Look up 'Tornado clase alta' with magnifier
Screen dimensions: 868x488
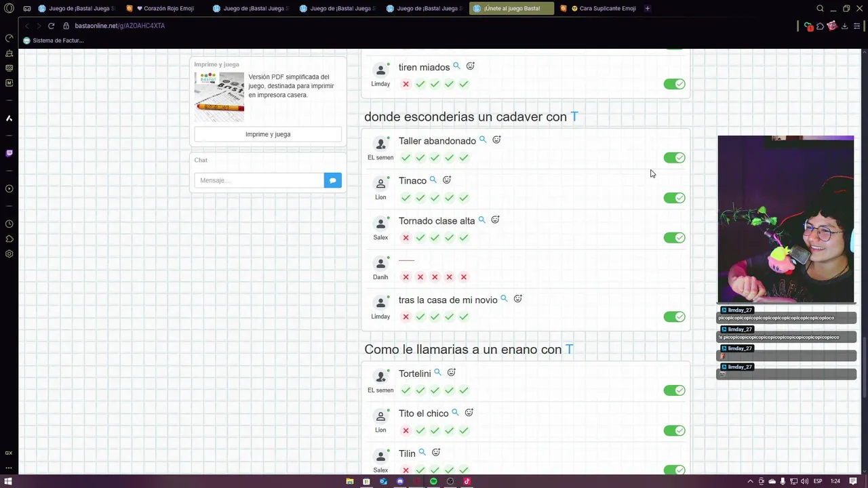pos(482,220)
